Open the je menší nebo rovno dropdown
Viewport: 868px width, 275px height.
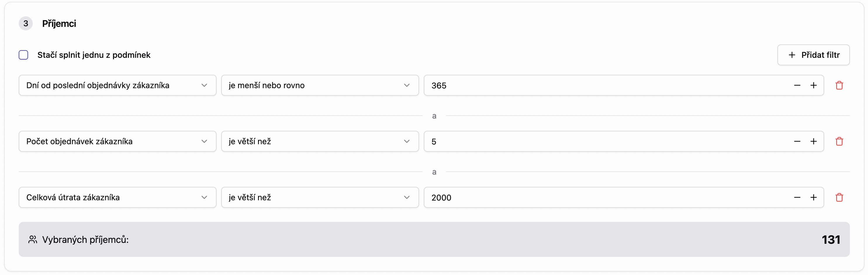pyautogui.click(x=319, y=86)
